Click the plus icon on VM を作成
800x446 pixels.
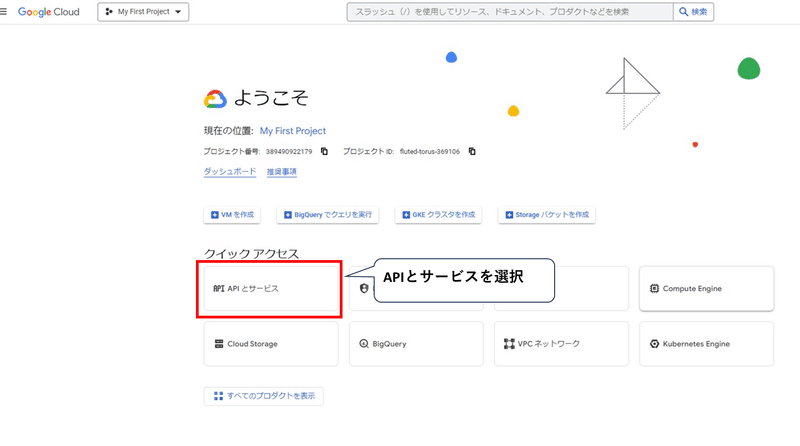coord(215,215)
